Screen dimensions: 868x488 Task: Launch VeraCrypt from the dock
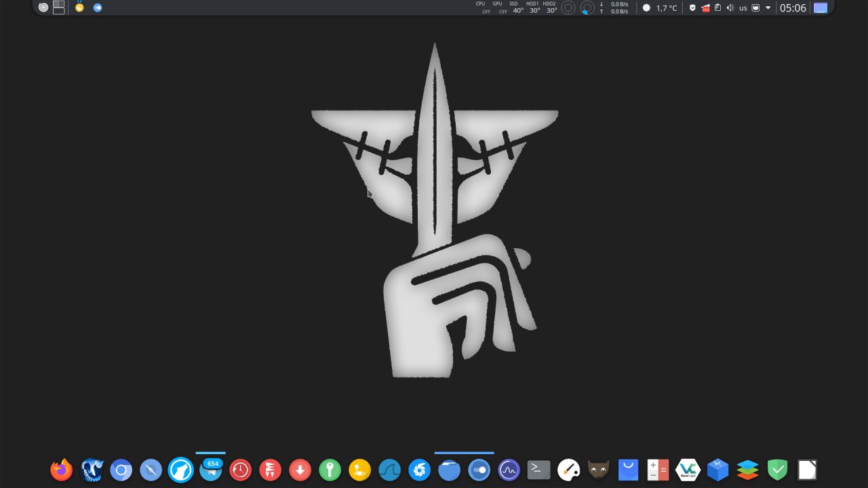coord(688,470)
